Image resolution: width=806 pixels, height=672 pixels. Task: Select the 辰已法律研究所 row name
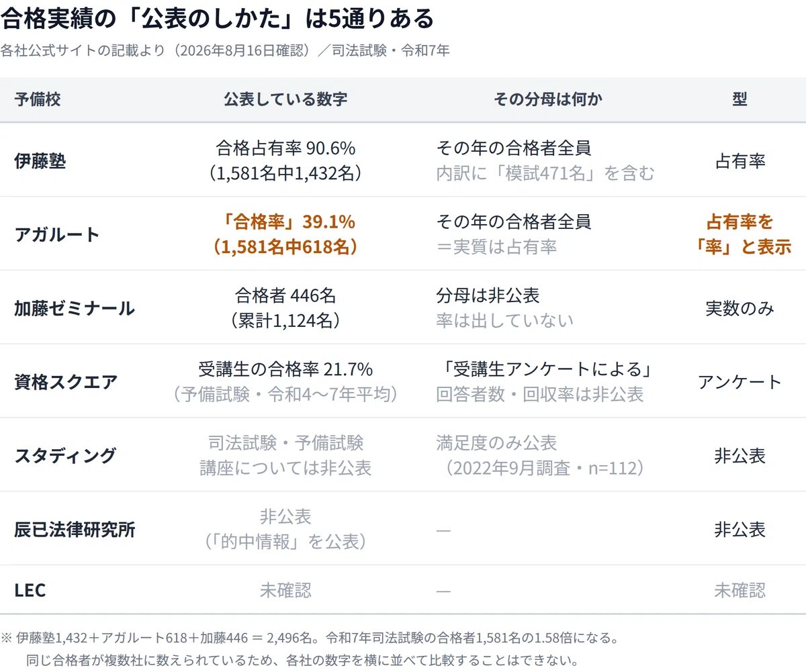click(x=75, y=530)
